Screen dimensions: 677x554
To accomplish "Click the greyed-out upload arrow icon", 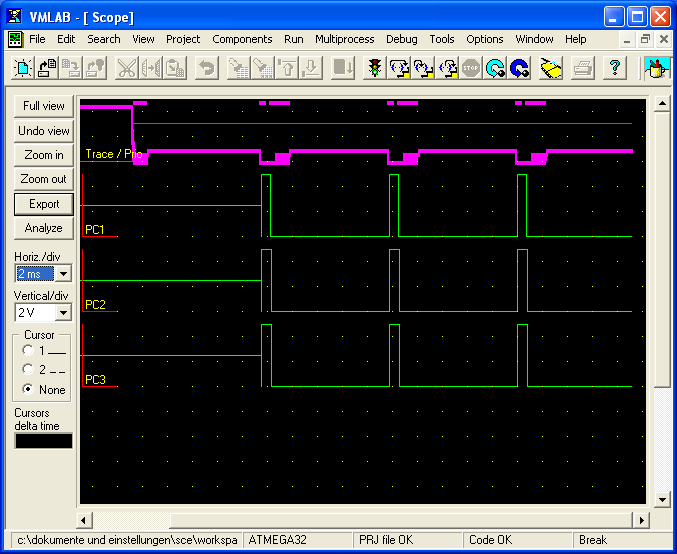I will click(x=287, y=68).
